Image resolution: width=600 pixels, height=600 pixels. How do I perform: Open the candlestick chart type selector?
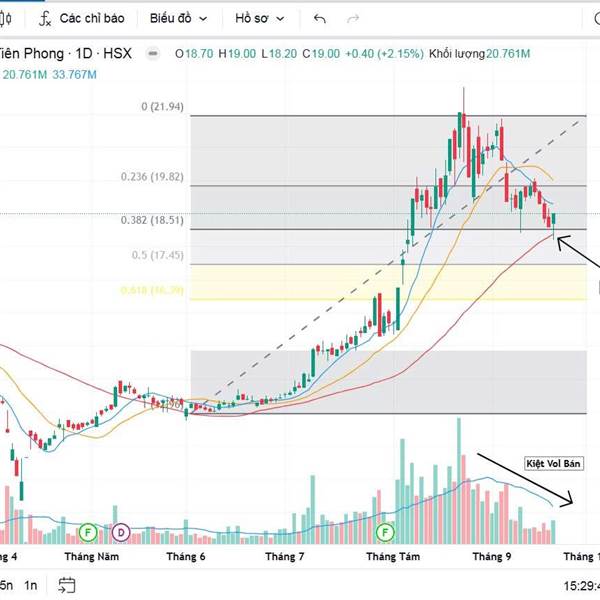tap(5, 18)
